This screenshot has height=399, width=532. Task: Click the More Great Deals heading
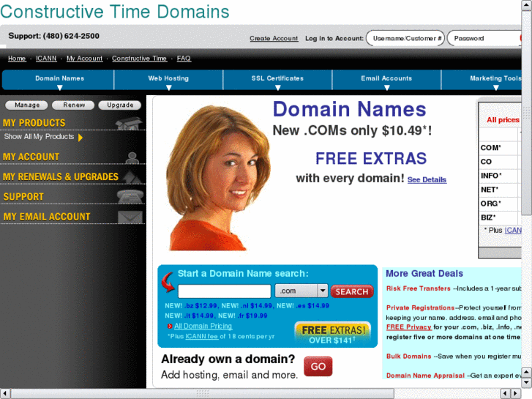tap(424, 274)
